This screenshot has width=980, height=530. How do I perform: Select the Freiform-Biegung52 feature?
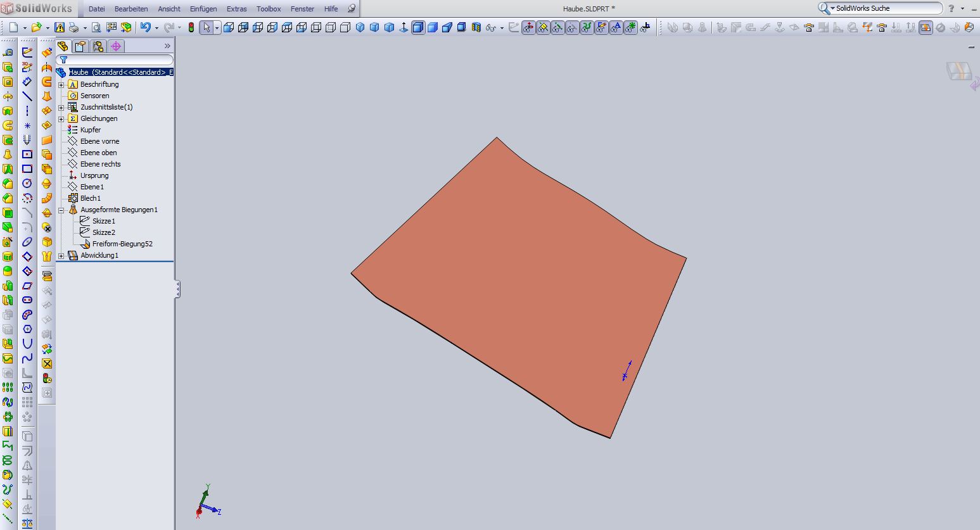(122, 244)
